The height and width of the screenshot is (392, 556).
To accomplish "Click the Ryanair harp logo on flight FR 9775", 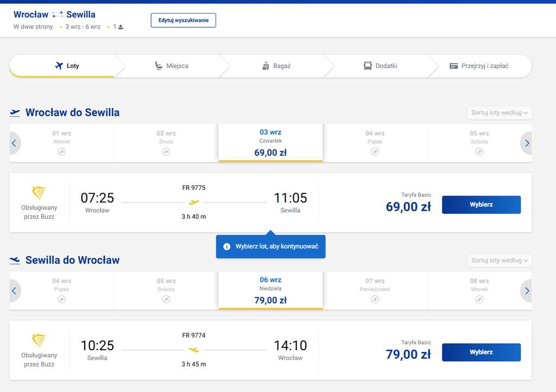I will (x=39, y=192).
